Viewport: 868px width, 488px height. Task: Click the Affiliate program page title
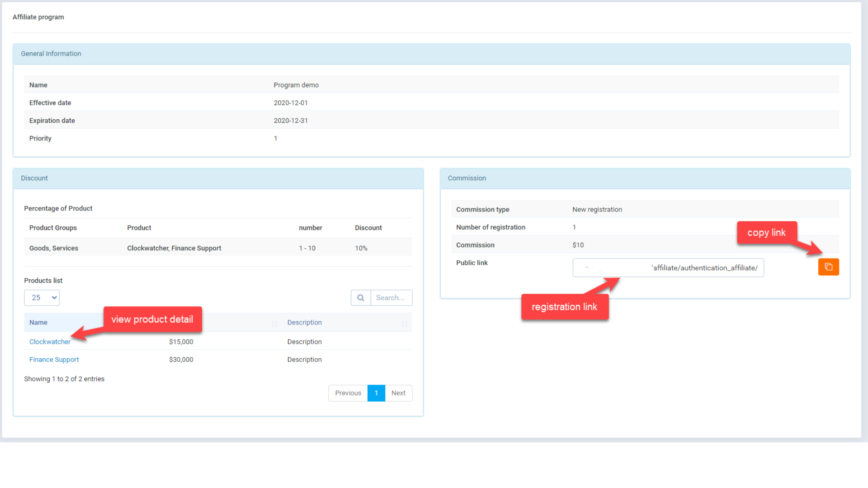point(38,17)
